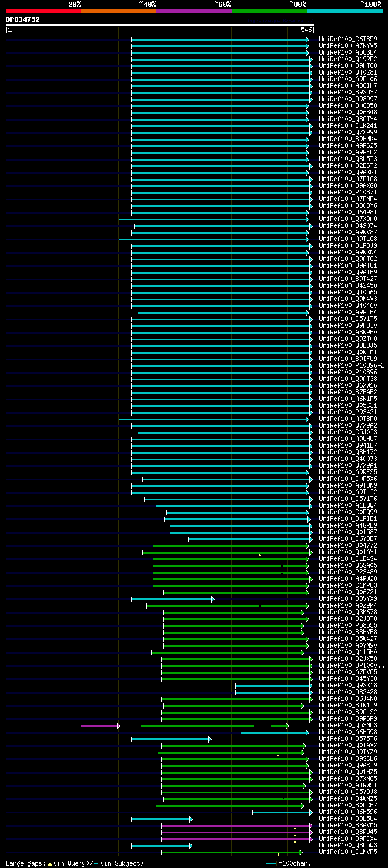The image size is (388, 868).
Task: Select label UniRef100_P10896-2
Action: [352, 366]
